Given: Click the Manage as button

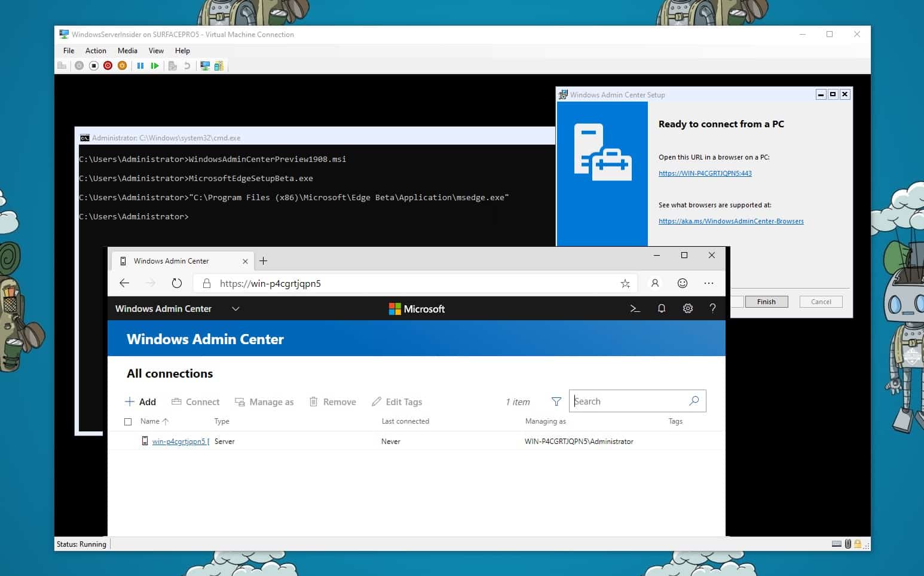Looking at the screenshot, I should [264, 402].
